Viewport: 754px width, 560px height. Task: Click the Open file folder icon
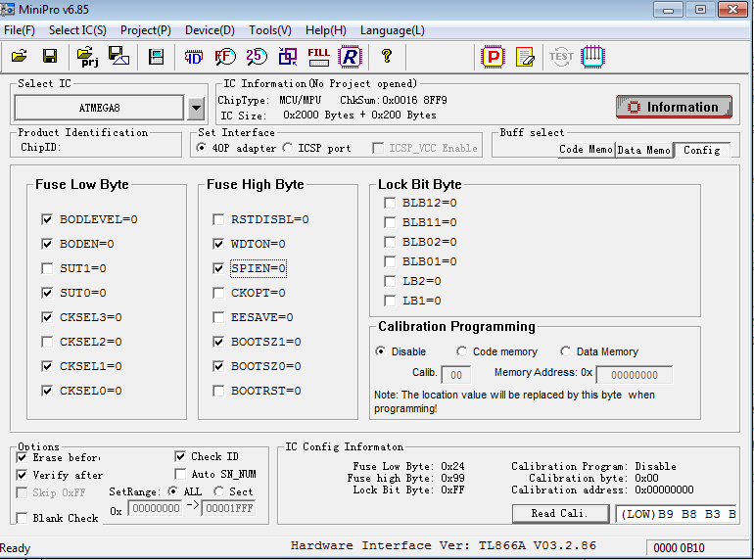(x=20, y=56)
